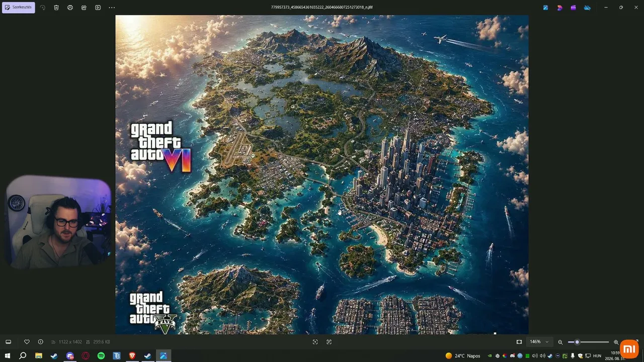Open the Brave browser taskbar icon

click(132, 356)
